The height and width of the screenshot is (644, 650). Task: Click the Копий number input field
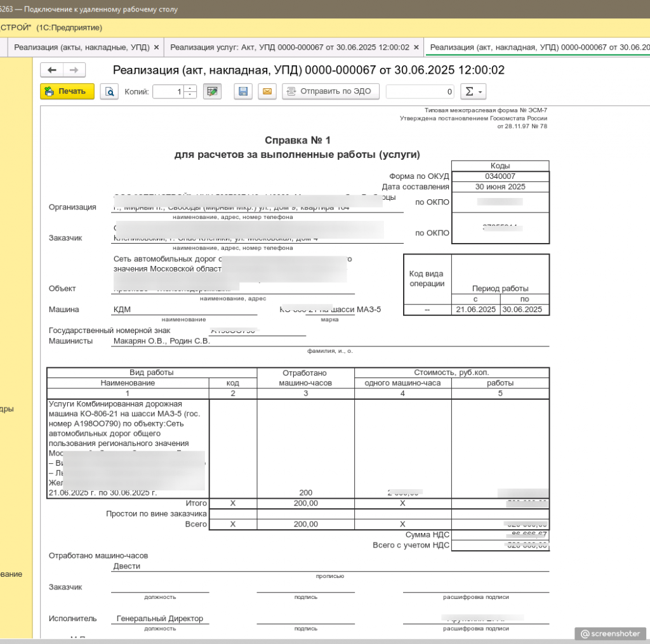(168, 91)
